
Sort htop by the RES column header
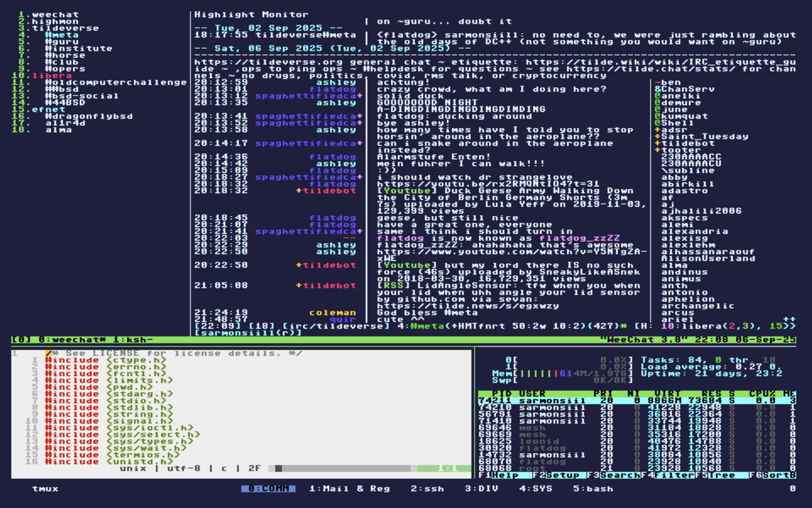pos(711,394)
